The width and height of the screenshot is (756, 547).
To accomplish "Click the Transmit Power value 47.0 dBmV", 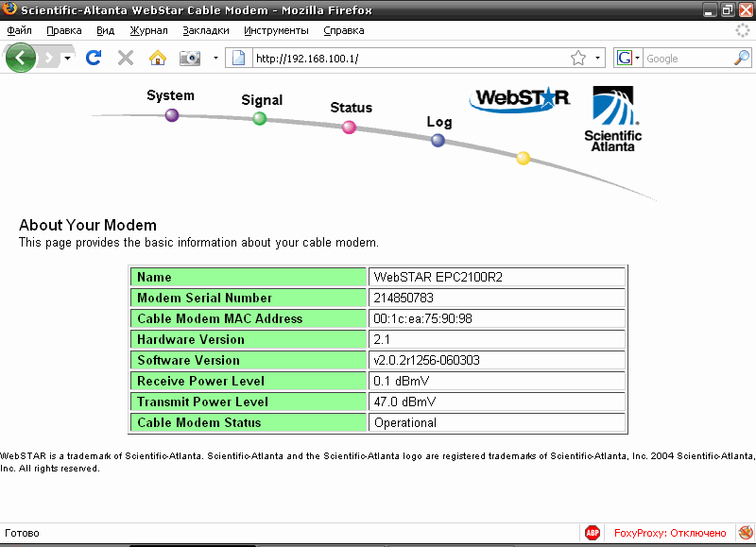I will (404, 402).
